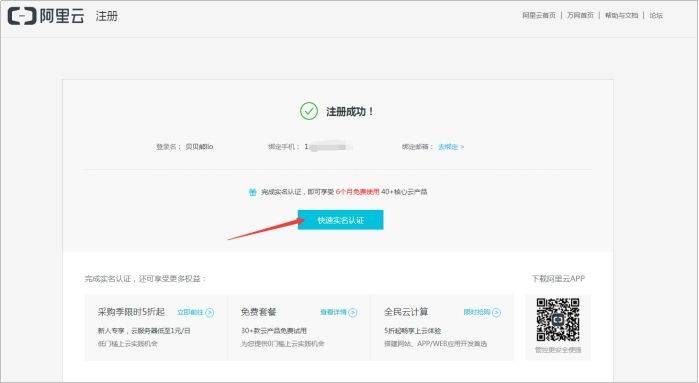The height and width of the screenshot is (383, 699).
Task: Open the 阿里云首页 link
Action: click(539, 15)
